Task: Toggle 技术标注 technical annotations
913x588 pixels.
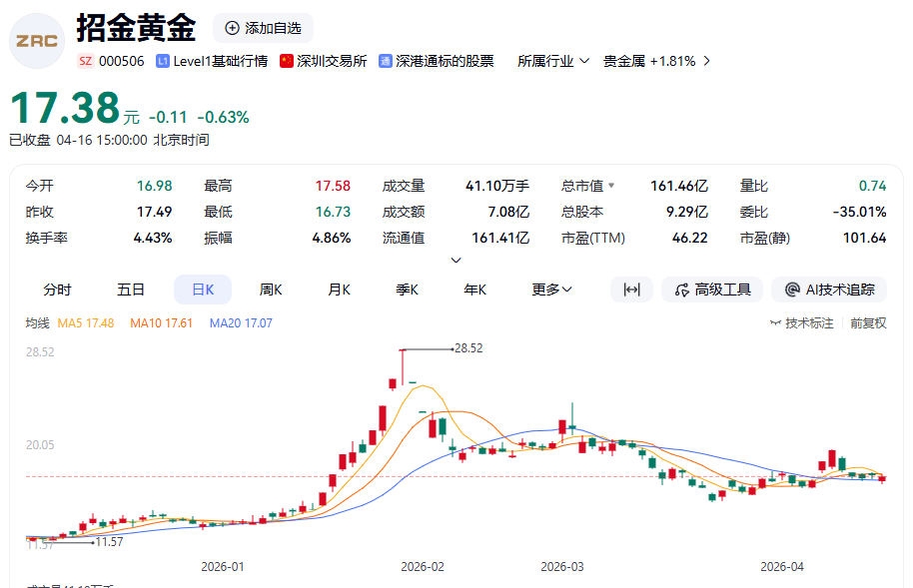Action: pyautogui.click(x=801, y=323)
